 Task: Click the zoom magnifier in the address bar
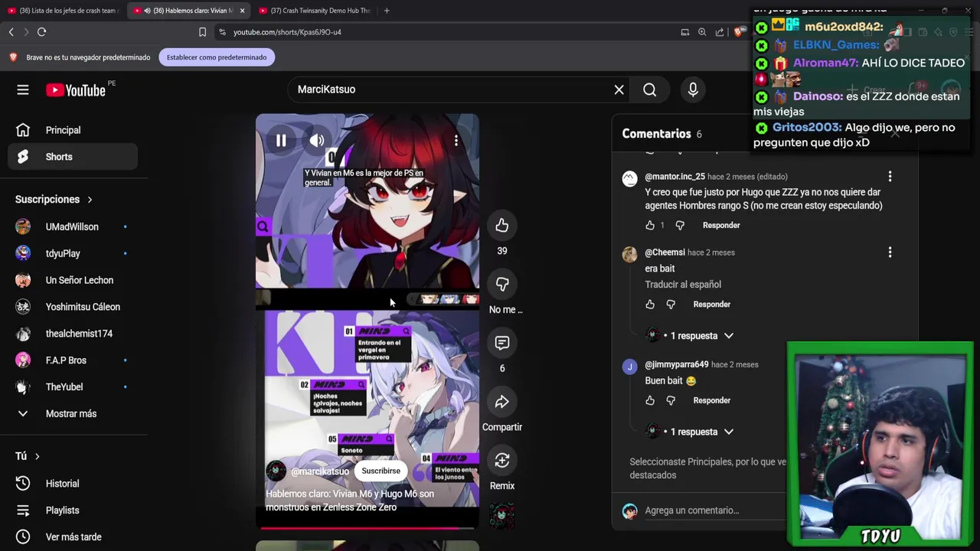(x=702, y=32)
